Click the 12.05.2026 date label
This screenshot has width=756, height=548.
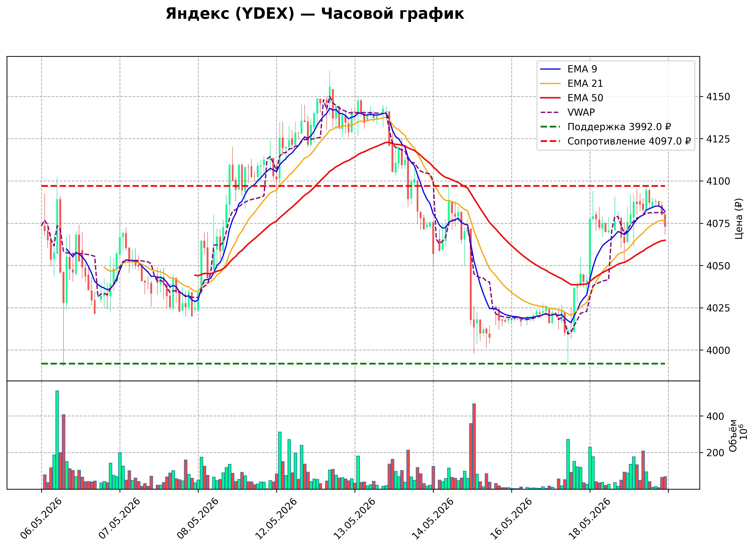point(276,518)
